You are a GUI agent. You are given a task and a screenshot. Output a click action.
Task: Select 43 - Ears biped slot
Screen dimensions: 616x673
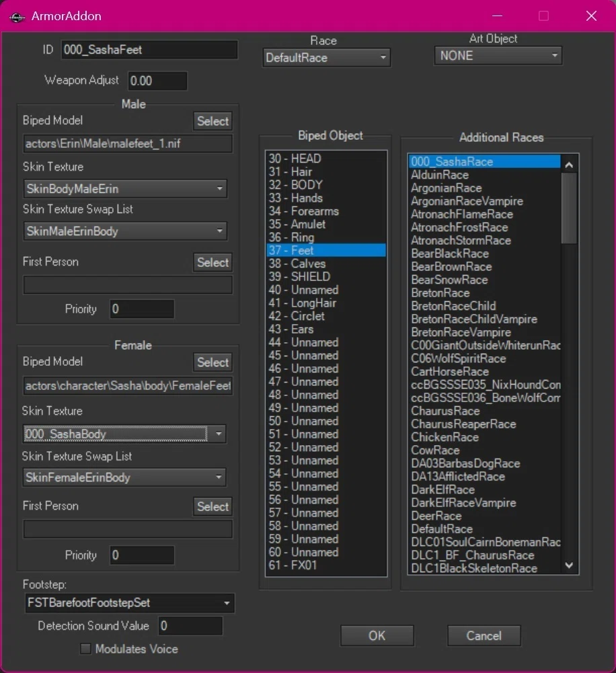[326, 329]
